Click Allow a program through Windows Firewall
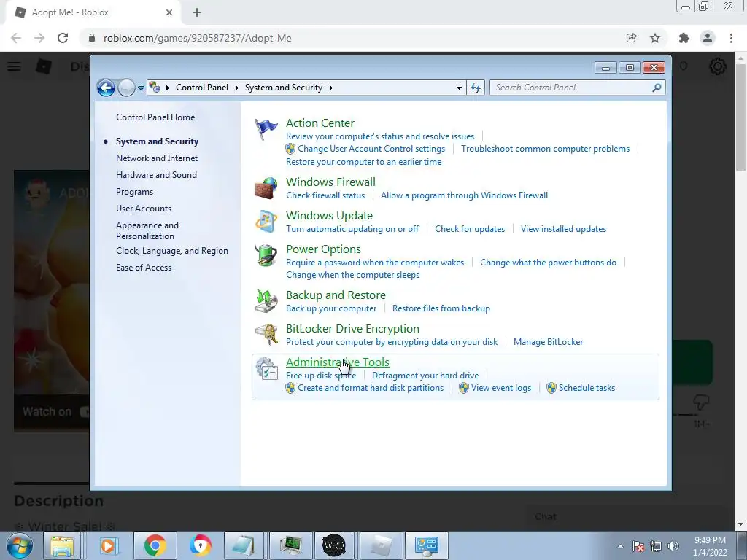 pos(464,195)
